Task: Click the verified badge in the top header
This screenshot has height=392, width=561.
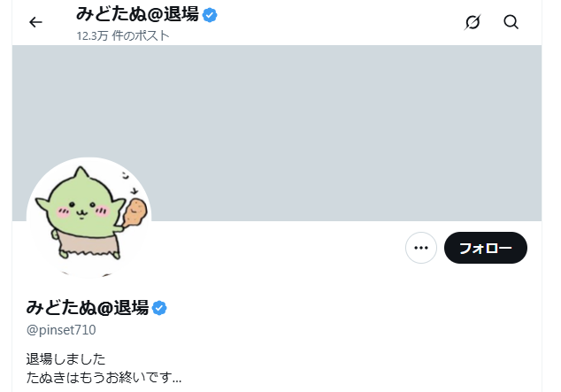Action: click(x=210, y=15)
